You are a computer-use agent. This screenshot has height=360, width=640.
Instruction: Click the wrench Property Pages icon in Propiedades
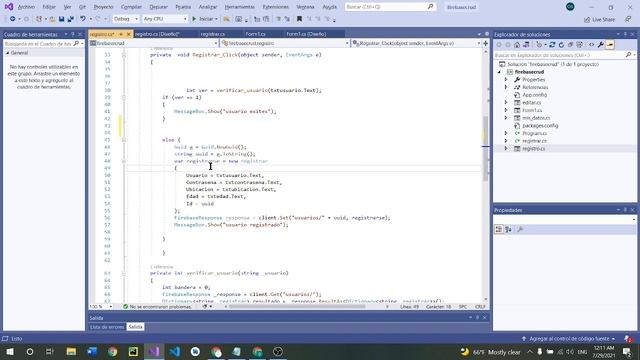pyautogui.click(x=520, y=229)
